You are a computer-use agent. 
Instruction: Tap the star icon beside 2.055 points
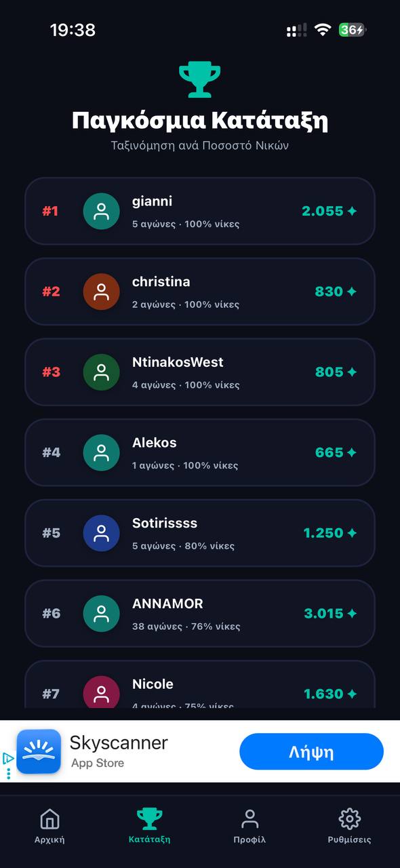352,211
